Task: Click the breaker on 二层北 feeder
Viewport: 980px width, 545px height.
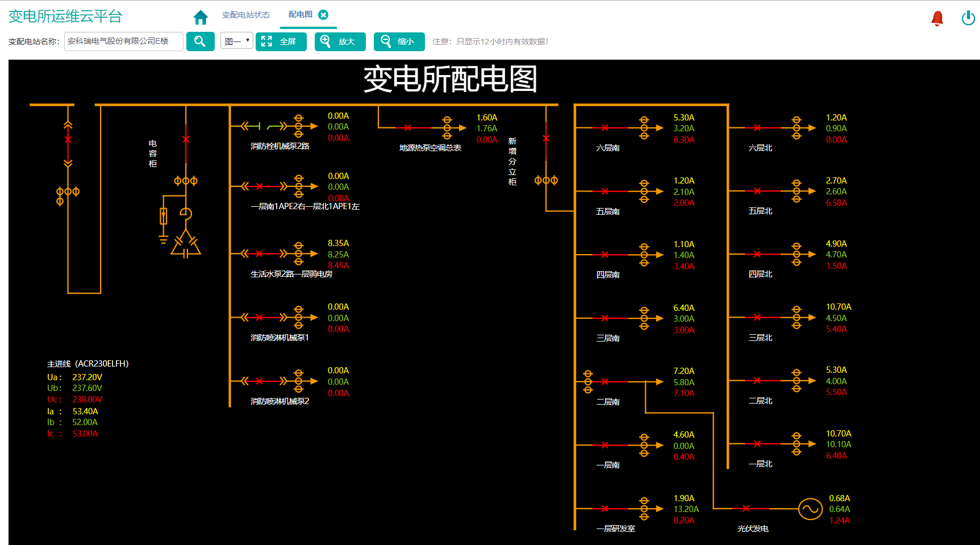Action: [x=757, y=381]
